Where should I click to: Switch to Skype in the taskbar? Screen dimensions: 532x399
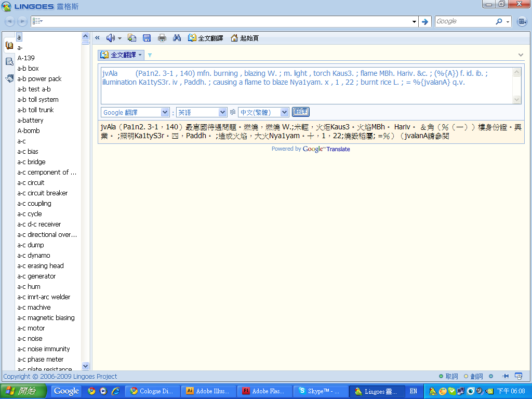click(317, 391)
